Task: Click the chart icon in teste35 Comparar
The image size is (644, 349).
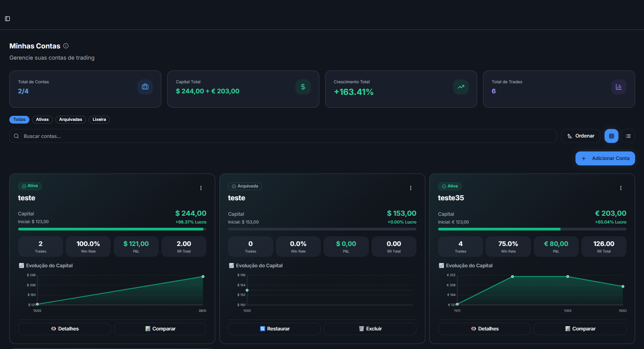Action: coord(568,329)
